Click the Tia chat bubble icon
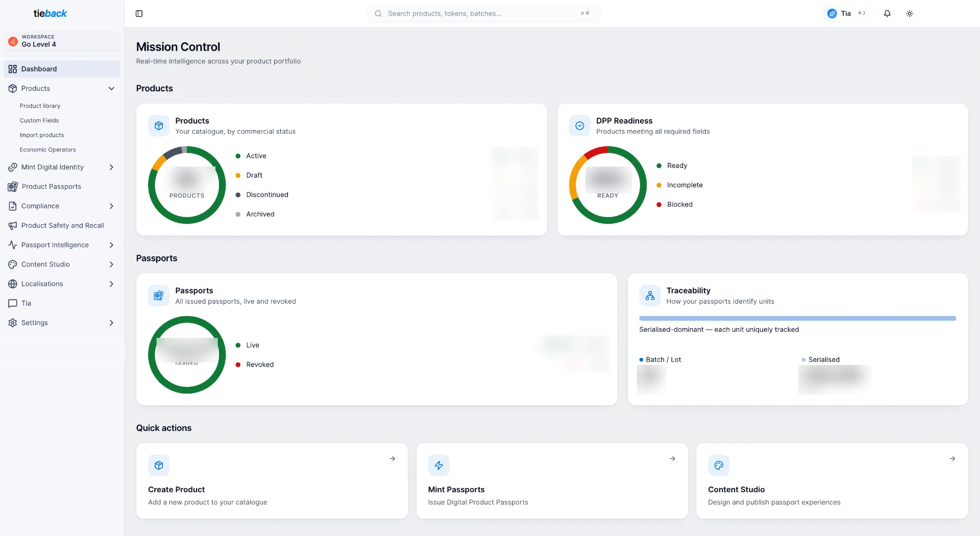 tap(13, 303)
